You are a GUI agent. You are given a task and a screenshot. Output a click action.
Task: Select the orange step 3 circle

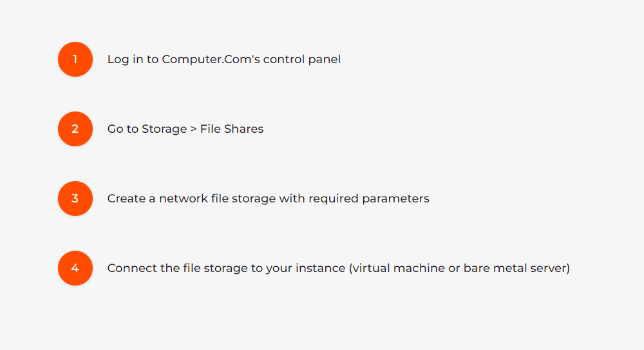click(x=75, y=199)
